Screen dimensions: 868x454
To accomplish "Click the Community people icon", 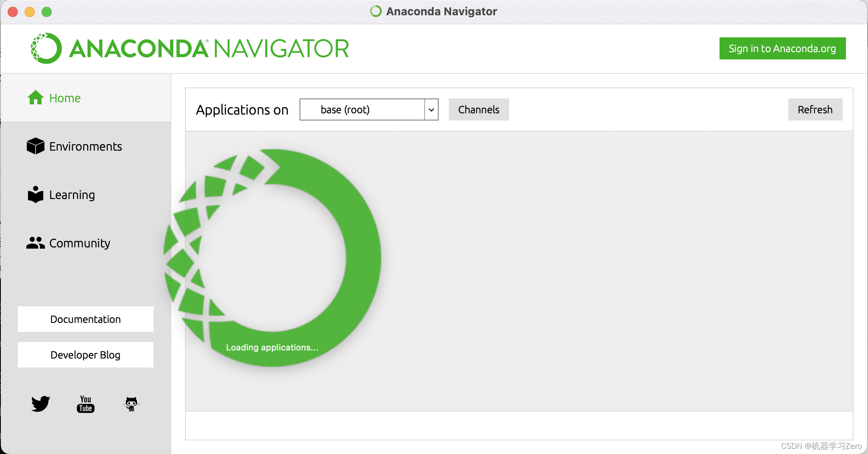I will [36, 243].
